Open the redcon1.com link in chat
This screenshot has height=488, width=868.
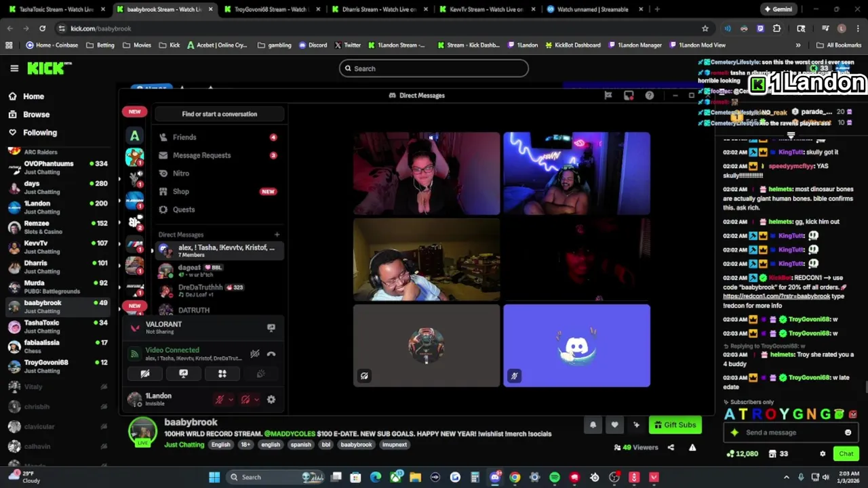click(776, 296)
